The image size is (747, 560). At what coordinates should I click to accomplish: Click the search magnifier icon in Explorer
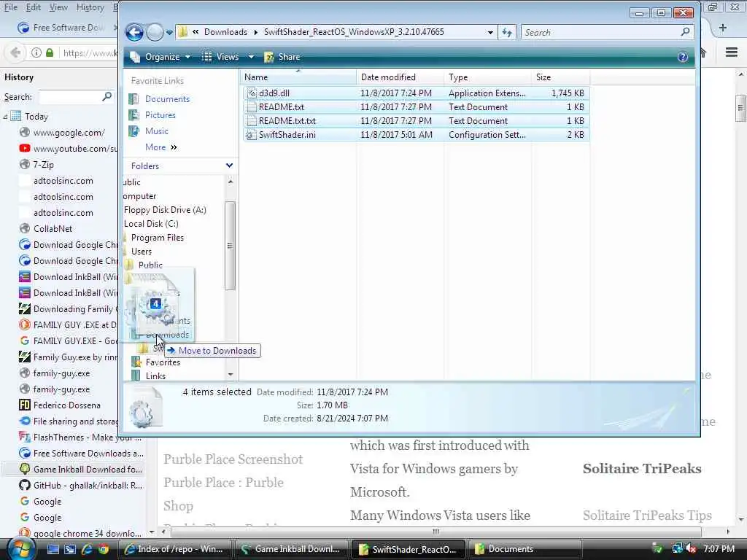(x=685, y=32)
